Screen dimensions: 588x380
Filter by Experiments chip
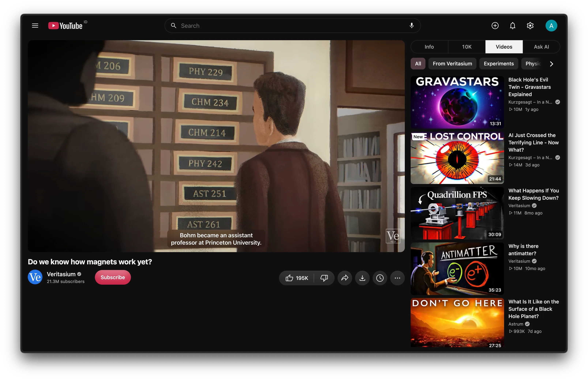(499, 64)
